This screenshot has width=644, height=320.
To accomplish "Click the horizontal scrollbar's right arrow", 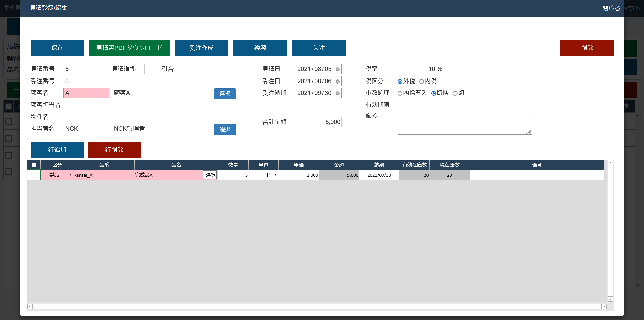I will point(604,306).
